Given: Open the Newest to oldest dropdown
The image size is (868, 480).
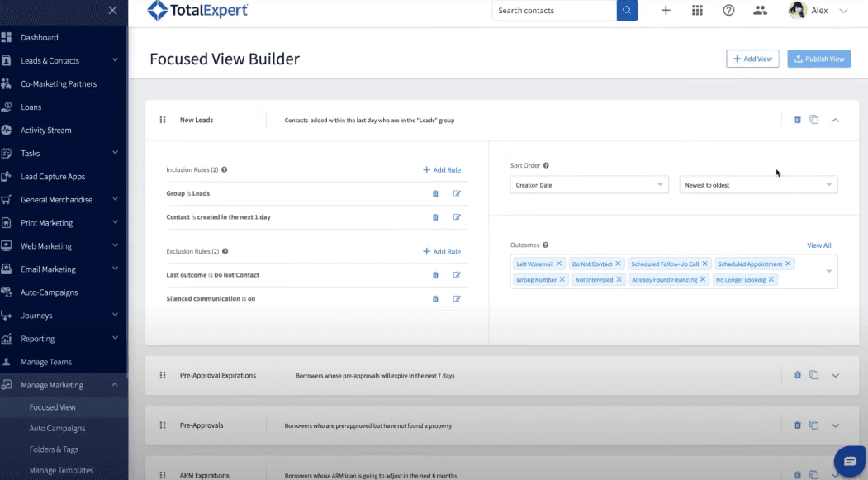Looking at the screenshot, I should click(x=758, y=185).
